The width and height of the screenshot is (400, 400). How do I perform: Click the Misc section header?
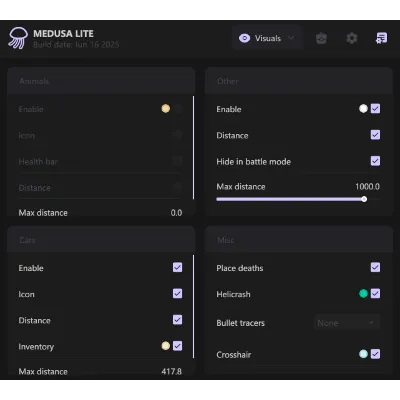pyautogui.click(x=299, y=240)
